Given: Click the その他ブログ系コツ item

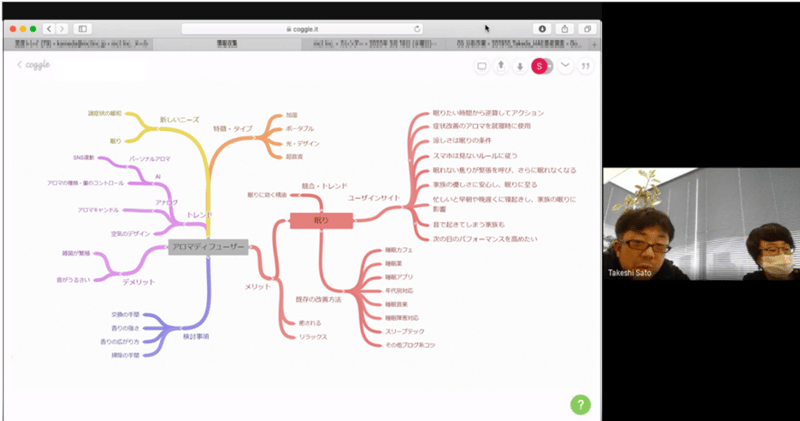Looking at the screenshot, I should 410,345.
